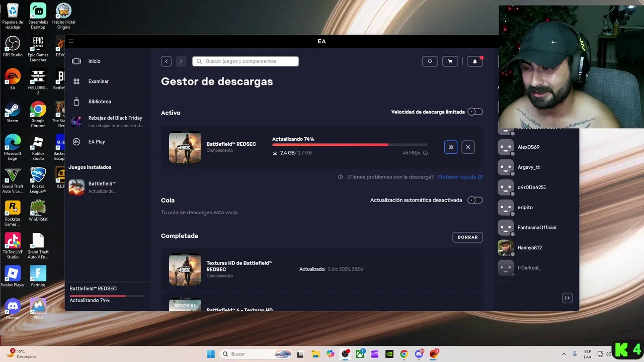Screen dimensions: 644x362
Task: Select friend I-Darkoul_
Action: coord(529,268)
